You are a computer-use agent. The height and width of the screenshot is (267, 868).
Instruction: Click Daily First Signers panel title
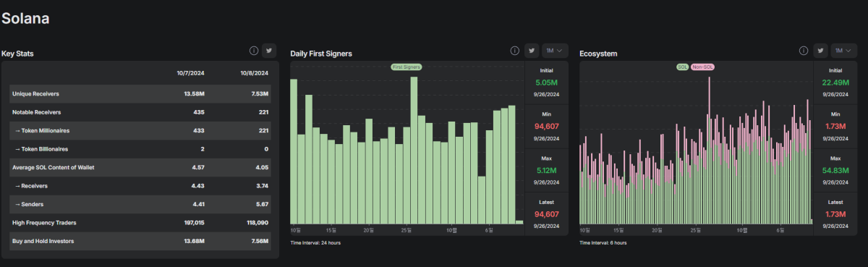(x=321, y=54)
